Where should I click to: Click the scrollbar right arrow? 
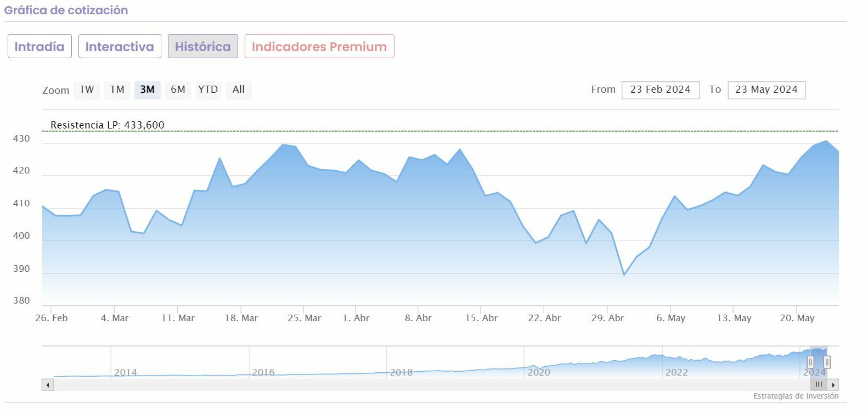pyautogui.click(x=833, y=385)
